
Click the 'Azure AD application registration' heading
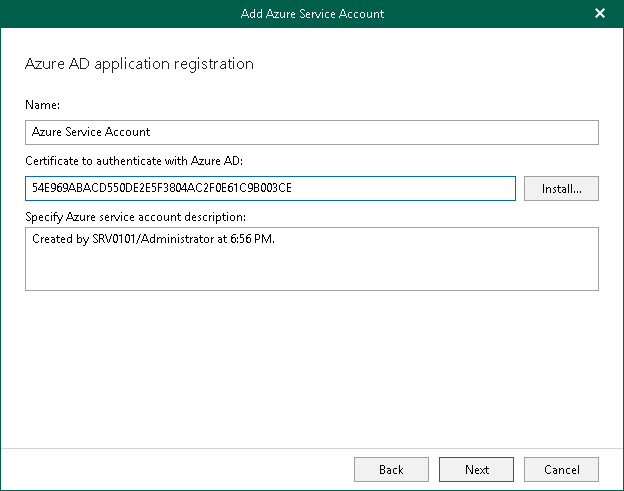[x=138, y=64]
